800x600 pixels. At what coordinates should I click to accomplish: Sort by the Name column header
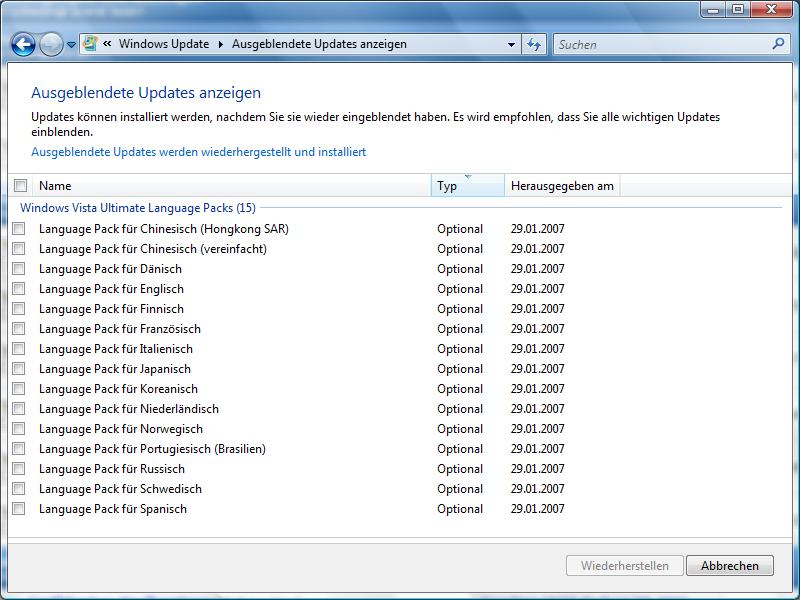pyautogui.click(x=232, y=186)
